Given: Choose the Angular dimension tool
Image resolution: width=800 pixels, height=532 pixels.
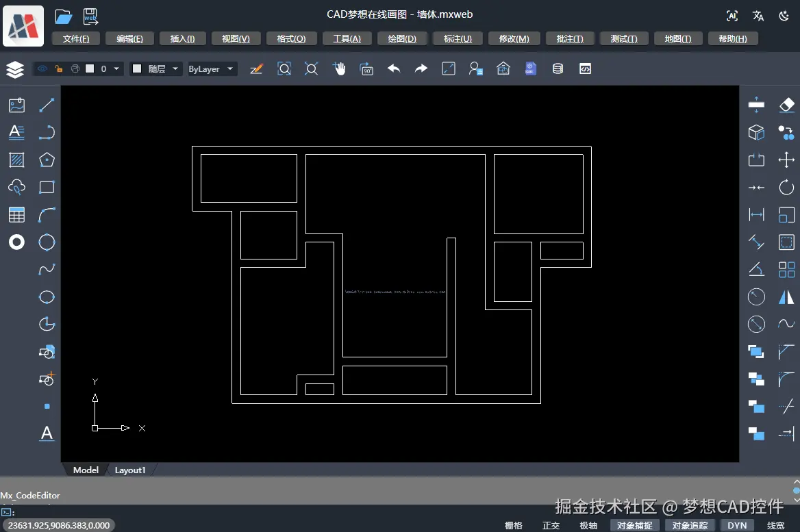Looking at the screenshot, I should [x=756, y=269].
